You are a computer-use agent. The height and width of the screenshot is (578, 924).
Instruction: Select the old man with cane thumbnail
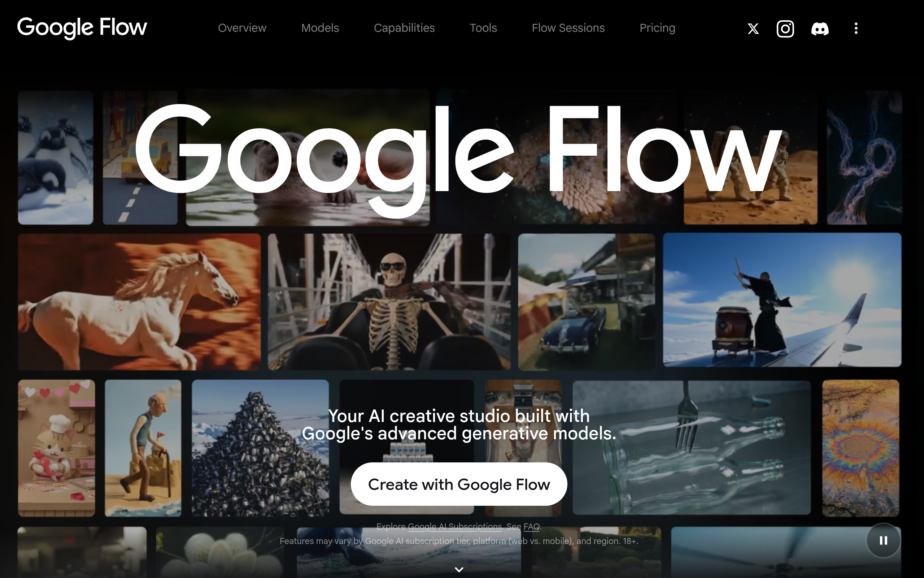click(143, 448)
